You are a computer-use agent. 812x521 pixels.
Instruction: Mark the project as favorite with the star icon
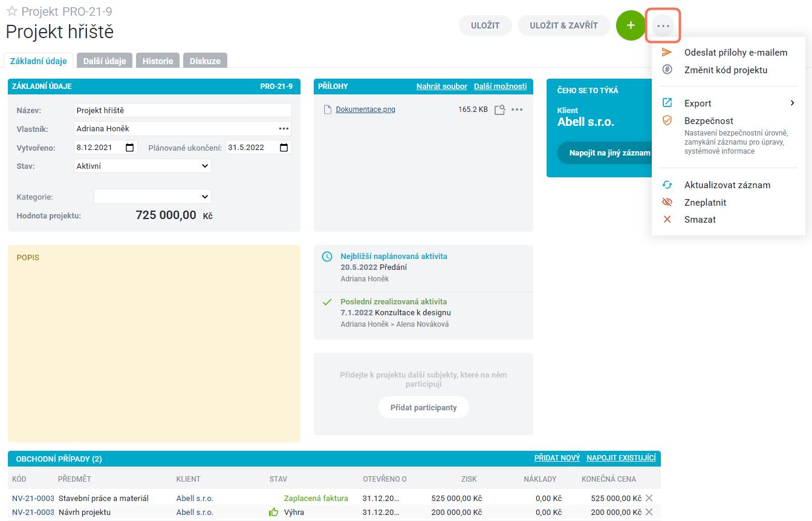[x=11, y=11]
